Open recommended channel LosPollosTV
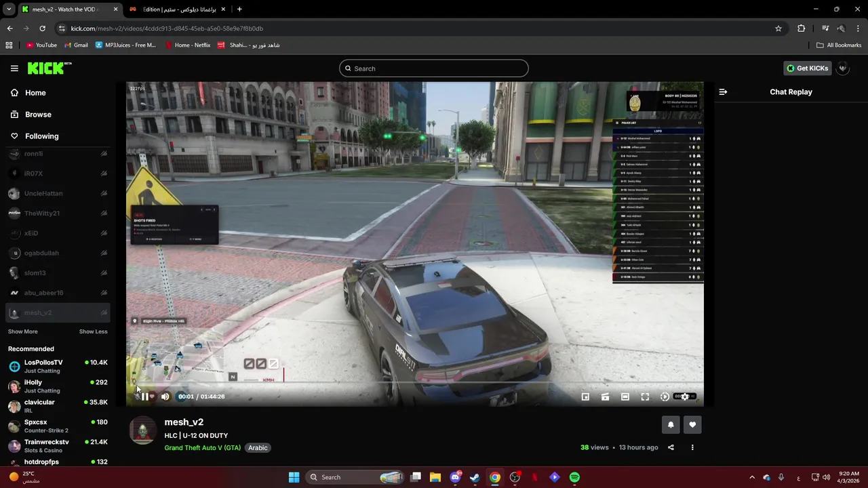 [57, 367]
